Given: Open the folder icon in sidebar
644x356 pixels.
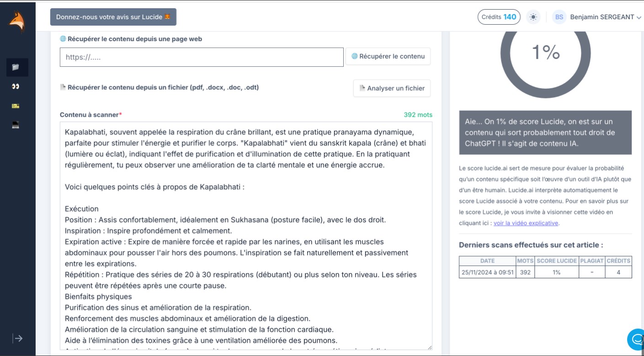Looking at the screenshot, I should click(16, 67).
